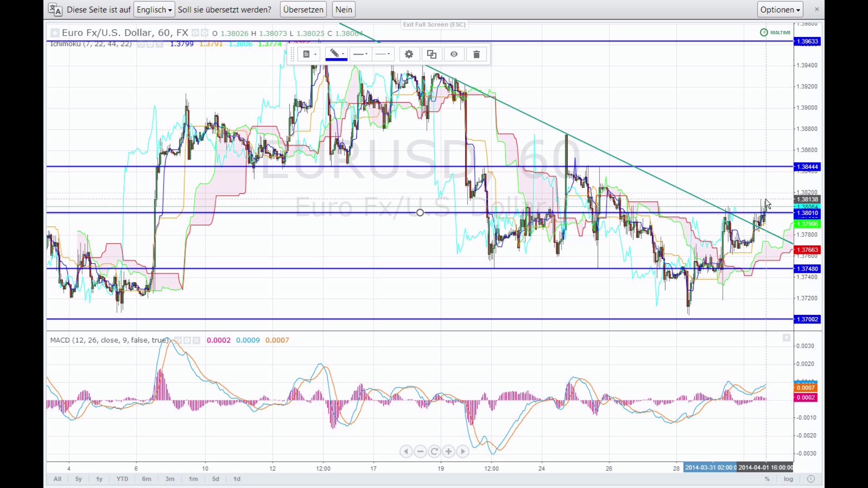
Task: Delete drawing with trash icon
Action: 476,54
